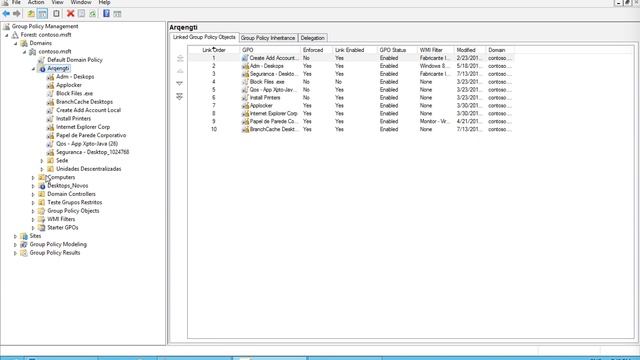The image size is (640, 360).
Task: Expand the Teste Grupos Restritos node
Action: [x=33, y=203]
